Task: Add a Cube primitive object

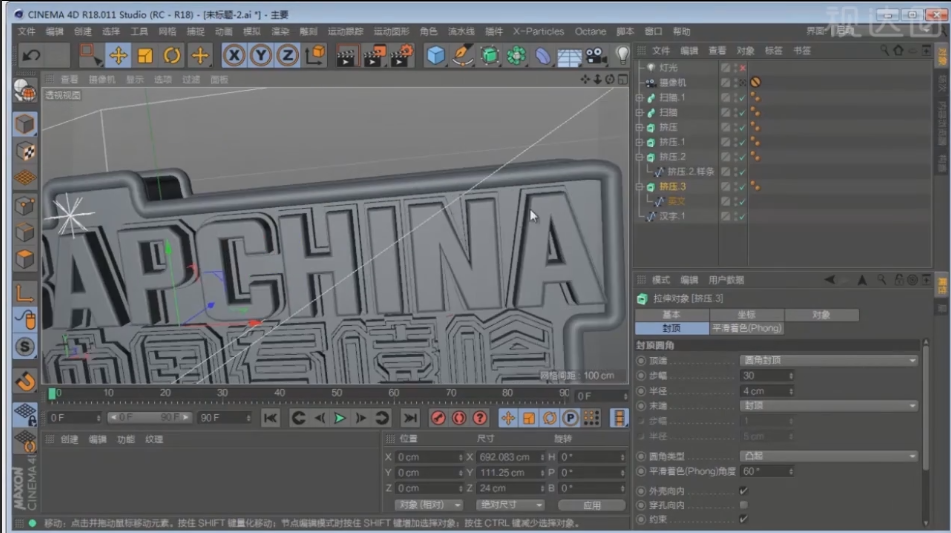Action: coord(435,56)
